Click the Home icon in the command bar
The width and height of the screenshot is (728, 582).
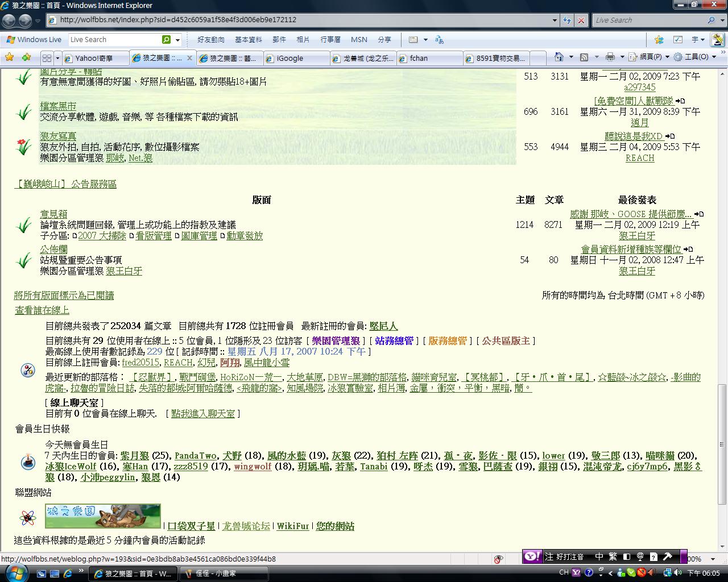coord(559,57)
